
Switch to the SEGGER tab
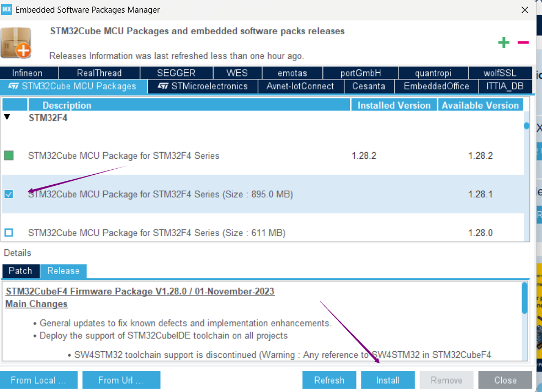pyautogui.click(x=176, y=73)
